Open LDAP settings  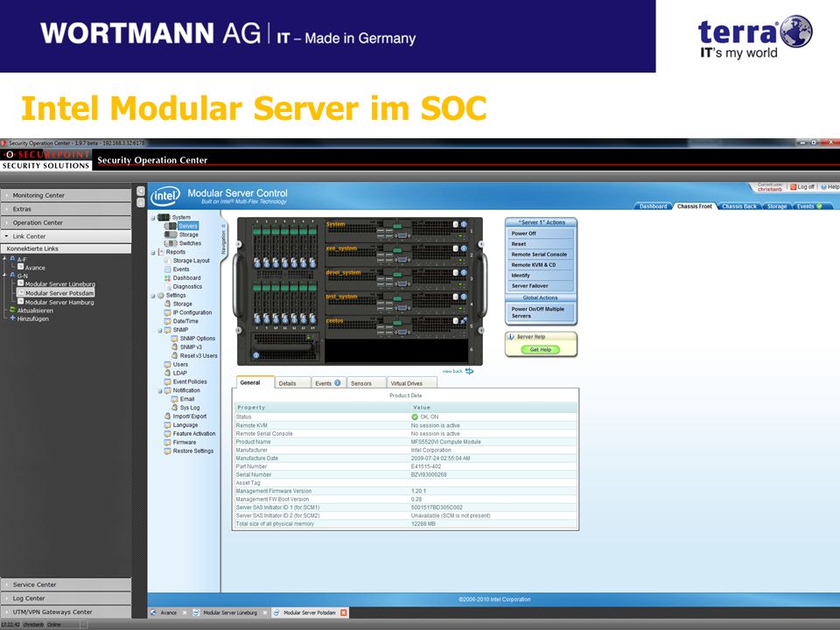[180, 373]
